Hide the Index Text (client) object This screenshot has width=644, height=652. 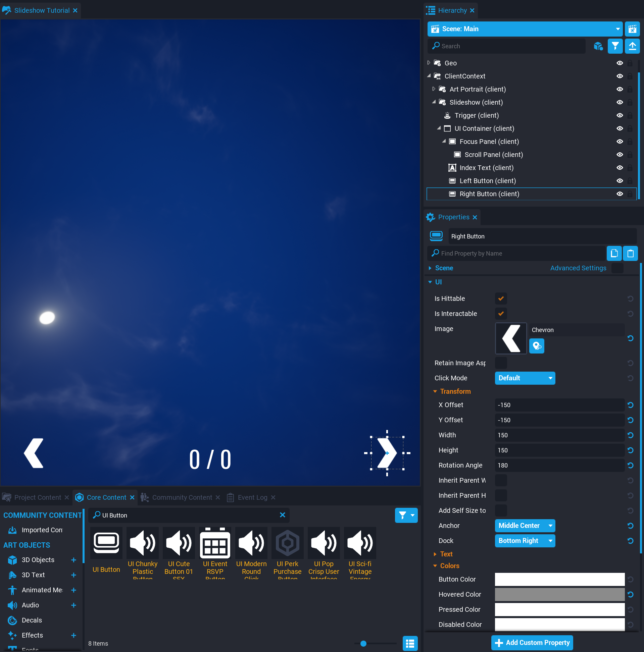coord(620,168)
